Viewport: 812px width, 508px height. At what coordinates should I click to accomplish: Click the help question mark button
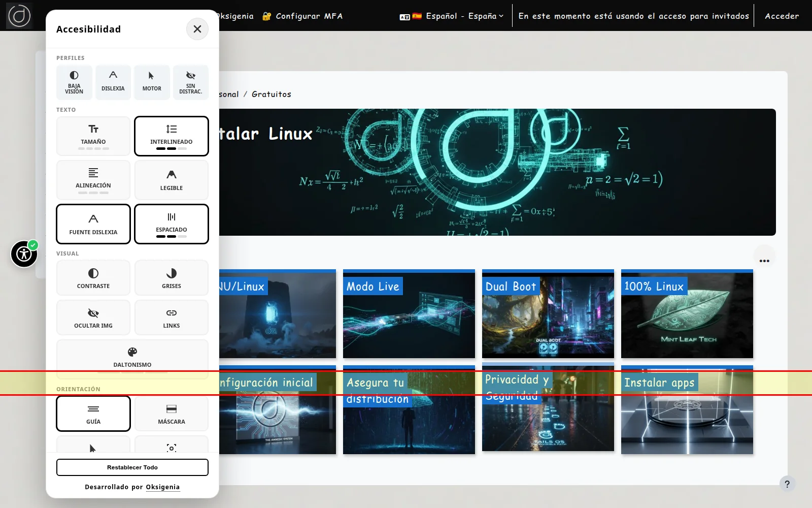pyautogui.click(x=787, y=484)
